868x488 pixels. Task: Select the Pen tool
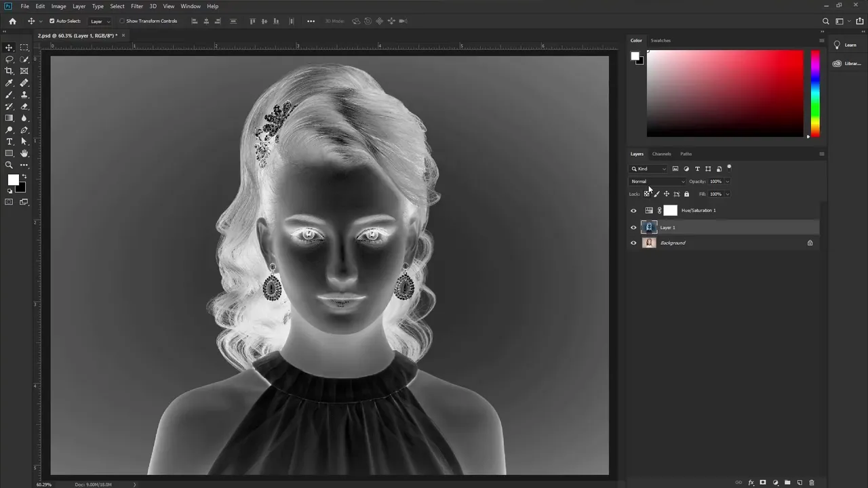click(24, 129)
